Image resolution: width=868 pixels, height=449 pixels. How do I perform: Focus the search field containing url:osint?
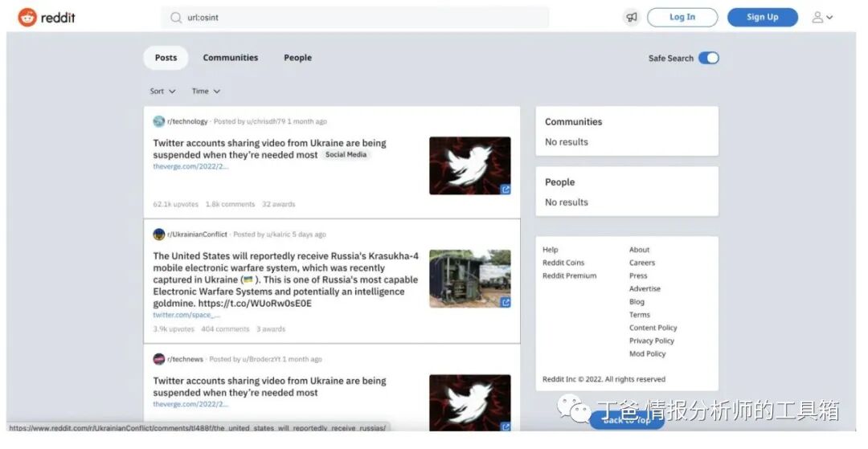[x=355, y=18]
